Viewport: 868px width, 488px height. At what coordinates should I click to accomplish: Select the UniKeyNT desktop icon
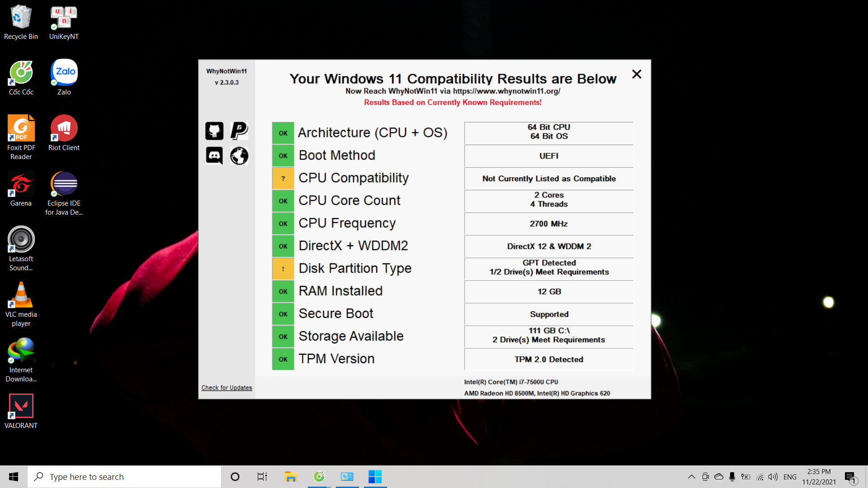click(x=64, y=23)
